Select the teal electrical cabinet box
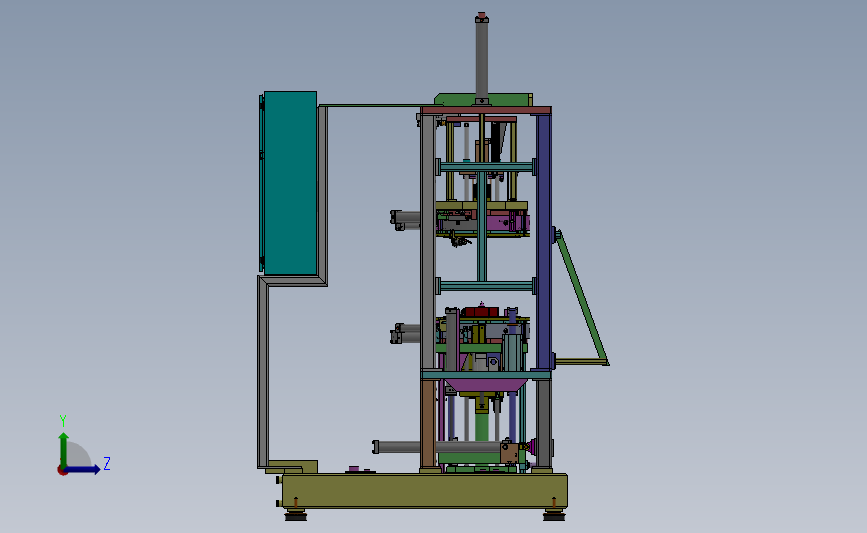 [290, 183]
